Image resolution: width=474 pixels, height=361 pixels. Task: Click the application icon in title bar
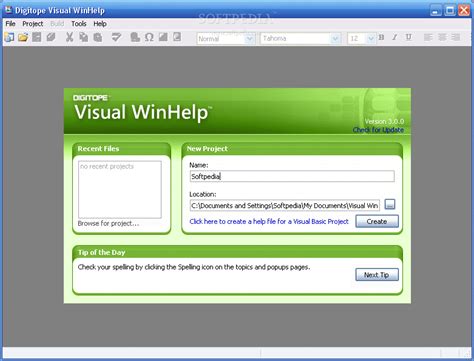coord(8,10)
